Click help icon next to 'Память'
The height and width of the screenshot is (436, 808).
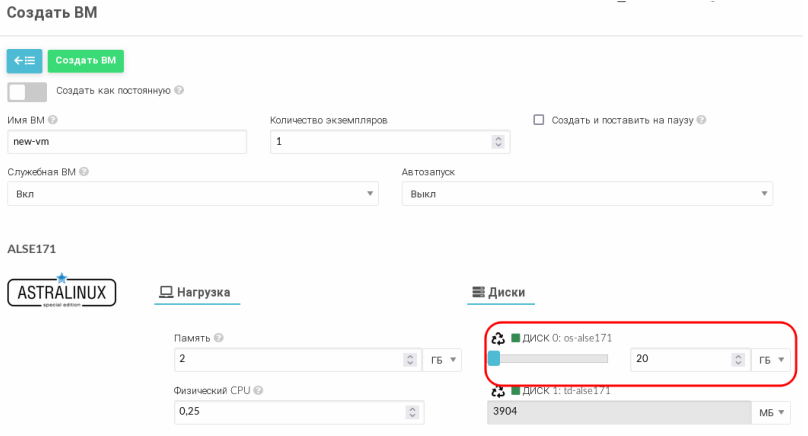tap(218, 338)
